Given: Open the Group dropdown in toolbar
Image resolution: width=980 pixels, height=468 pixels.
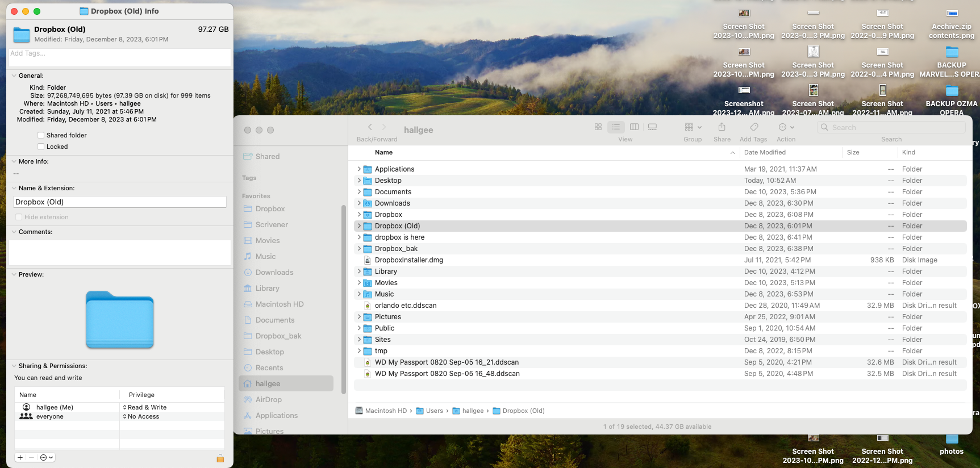Looking at the screenshot, I should point(693,127).
